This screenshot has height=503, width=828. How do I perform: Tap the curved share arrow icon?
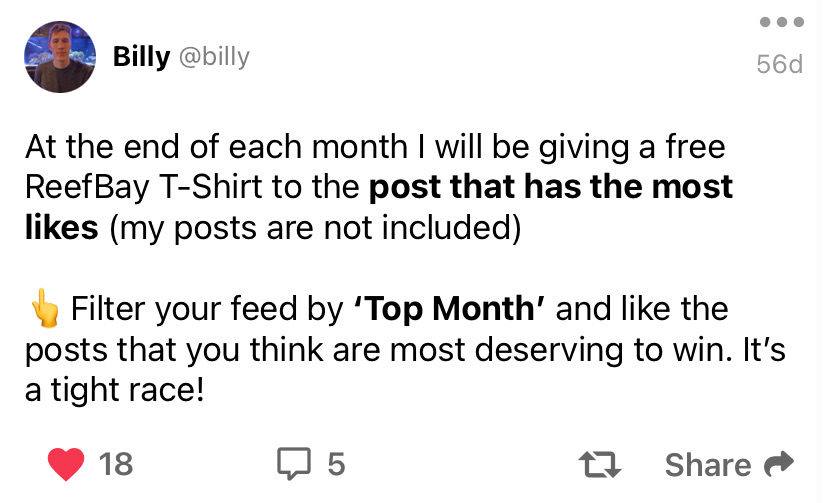click(777, 463)
